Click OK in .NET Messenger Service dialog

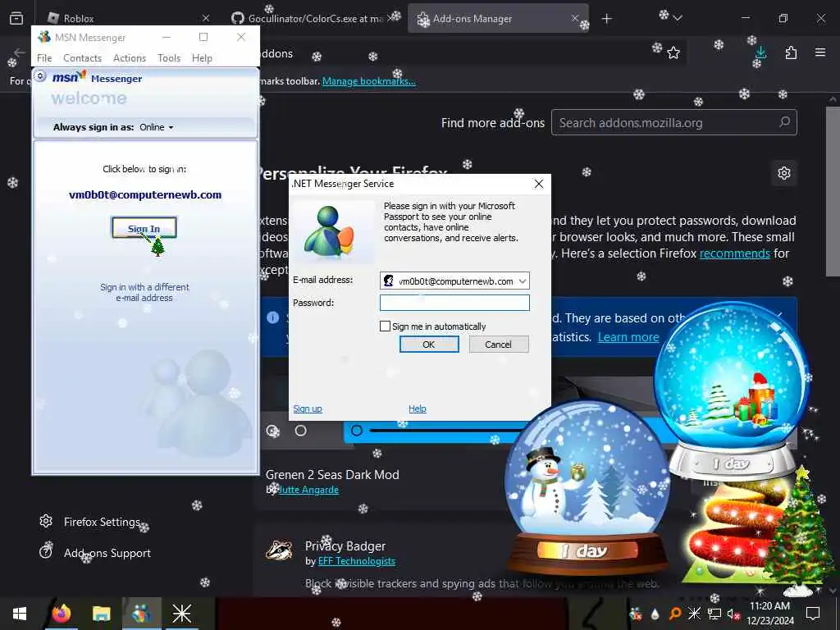[x=428, y=345]
